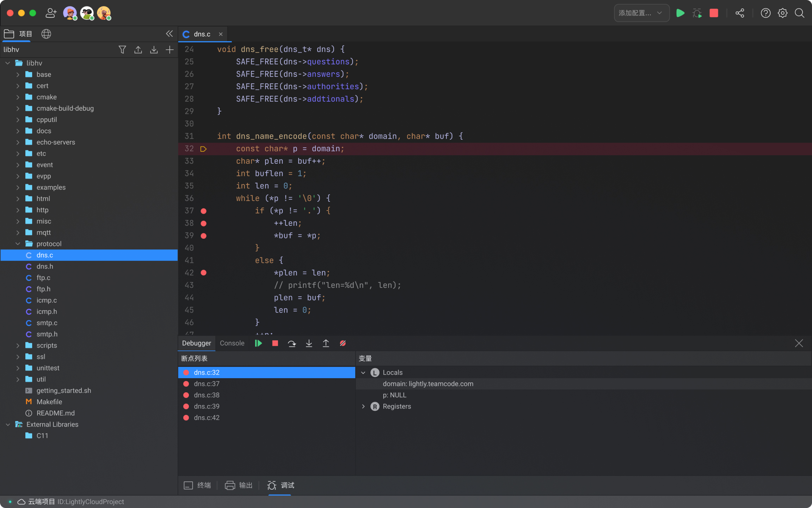812x508 pixels.
Task: Click the upload icon in project panel
Action: pyautogui.click(x=138, y=49)
